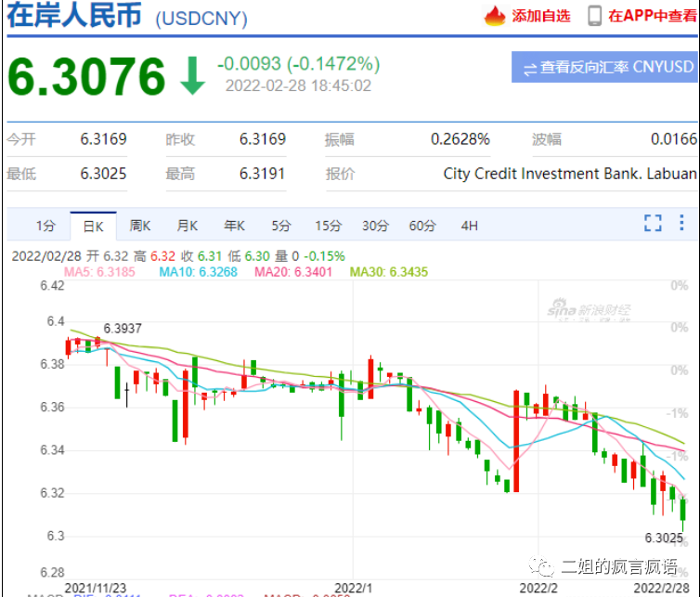The width and height of the screenshot is (700, 597).
Task: Click the MA30: 6.3435 indicator label
Action: click(x=389, y=272)
